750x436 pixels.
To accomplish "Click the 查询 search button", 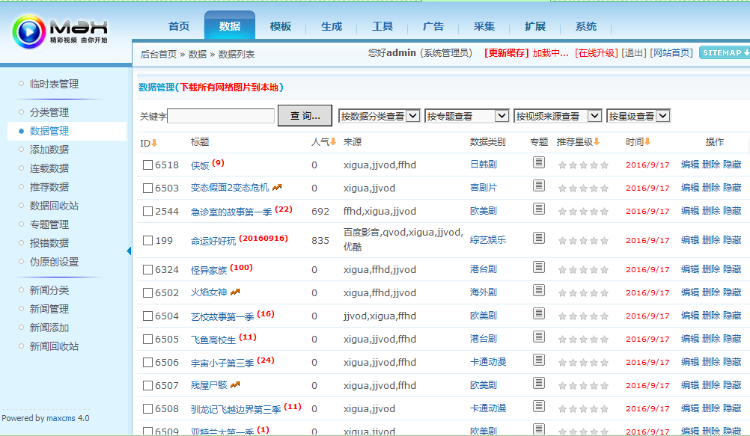I will coord(305,116).
